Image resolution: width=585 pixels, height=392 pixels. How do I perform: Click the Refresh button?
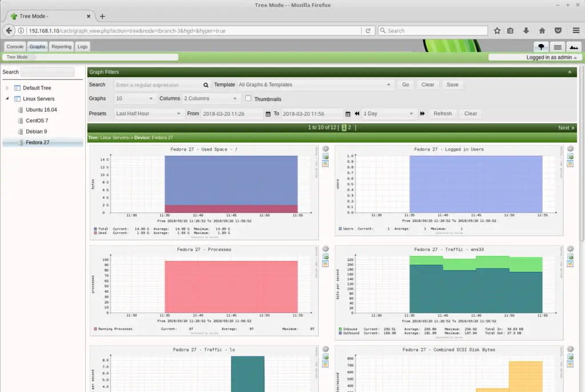coord(443,114)
